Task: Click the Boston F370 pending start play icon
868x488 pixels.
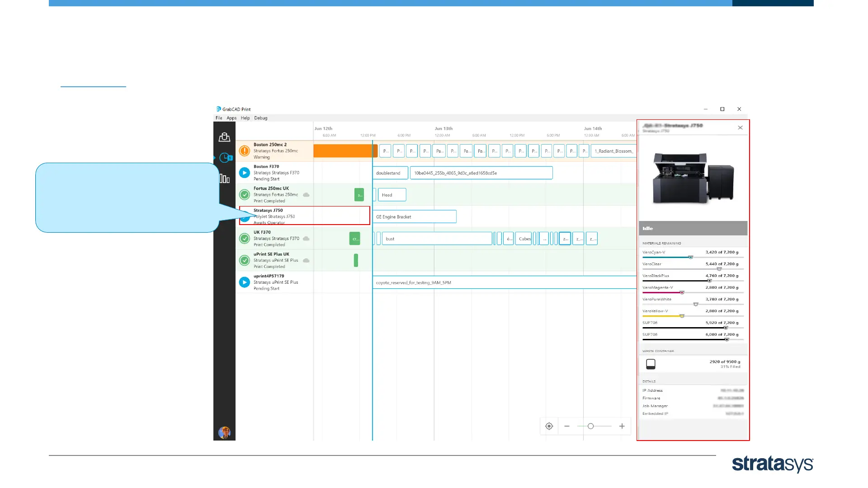Action: [x=245, y=173]
